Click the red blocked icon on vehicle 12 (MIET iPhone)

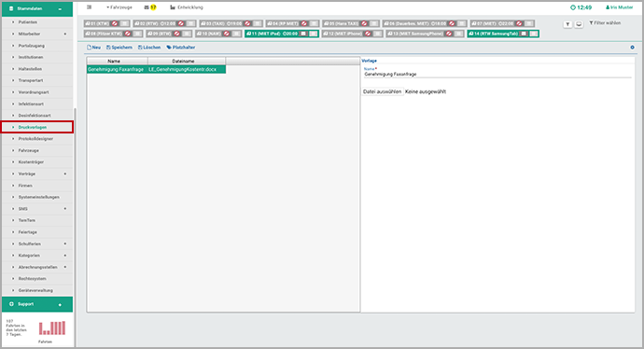click(x=368, y=34)
